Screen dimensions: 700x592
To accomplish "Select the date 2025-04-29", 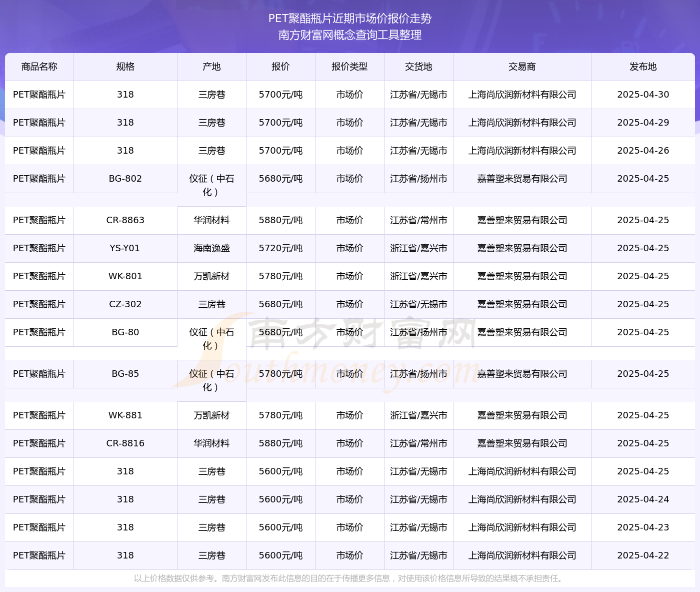I will coord(643,123).
